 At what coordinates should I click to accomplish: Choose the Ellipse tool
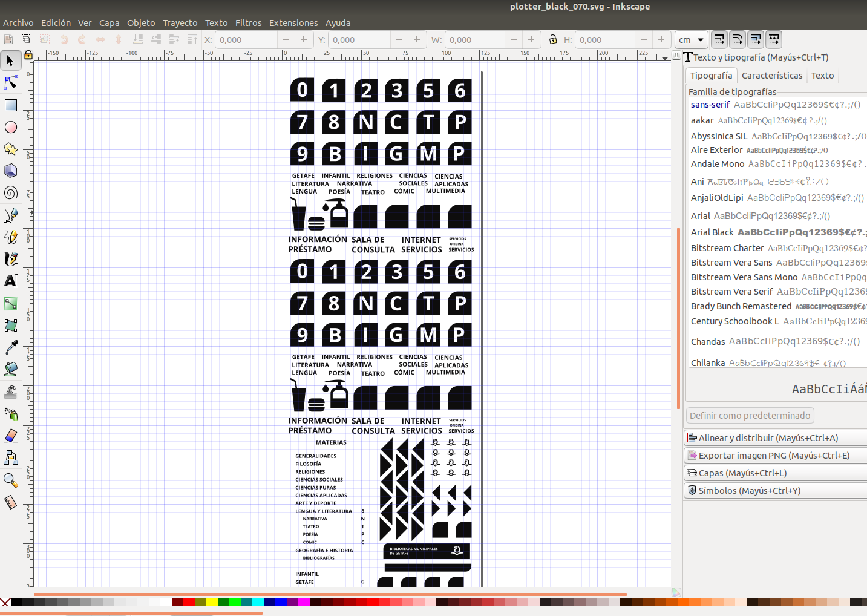[x=10, y=127]
